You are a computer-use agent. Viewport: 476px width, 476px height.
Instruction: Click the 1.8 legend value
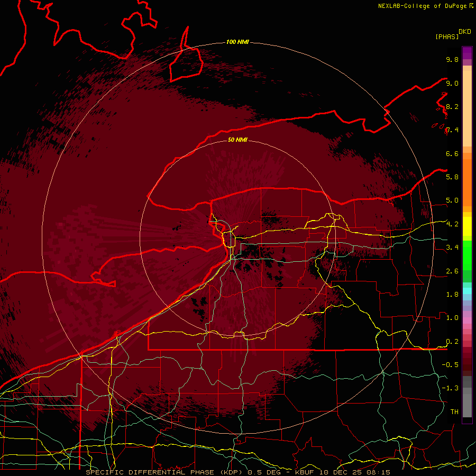[452, 295]
